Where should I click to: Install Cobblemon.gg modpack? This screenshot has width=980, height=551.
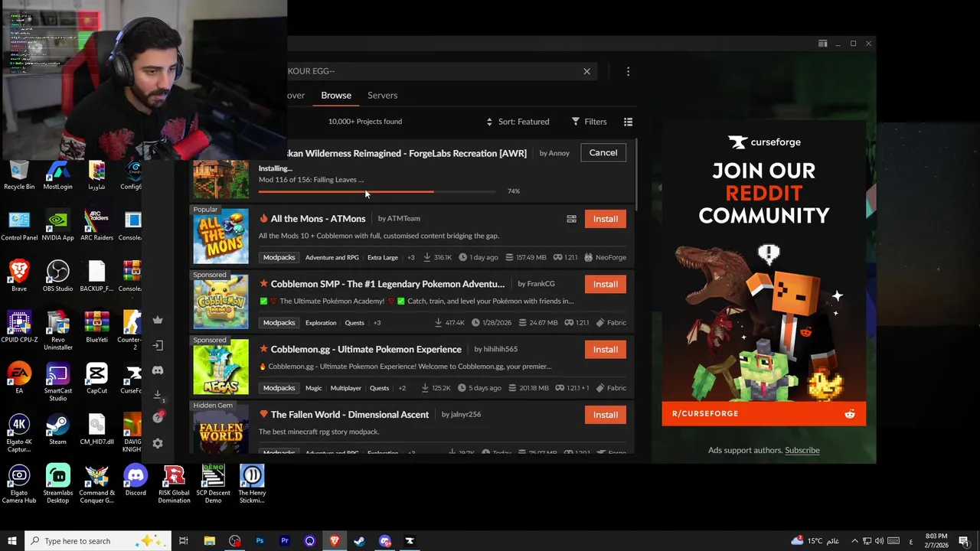(605, 350)
